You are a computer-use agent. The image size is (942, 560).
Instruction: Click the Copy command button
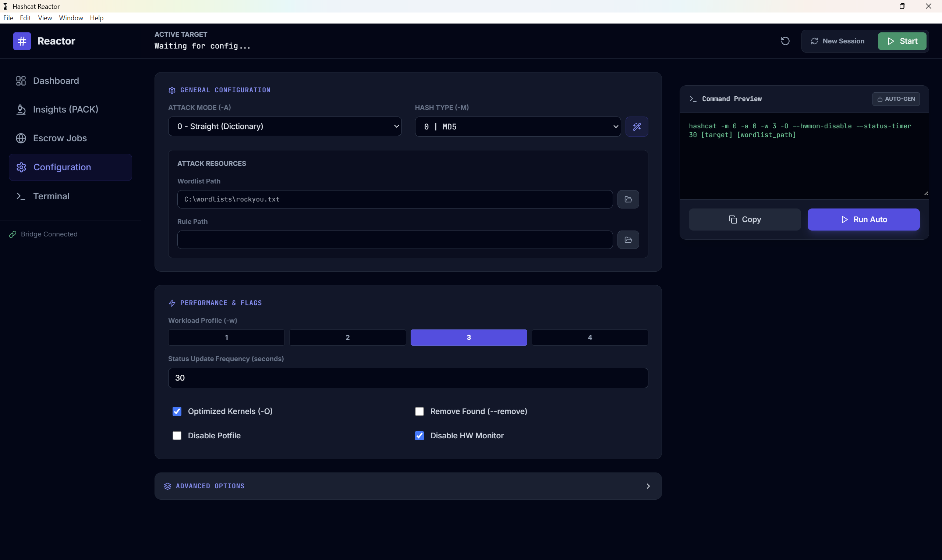(744, 220)
